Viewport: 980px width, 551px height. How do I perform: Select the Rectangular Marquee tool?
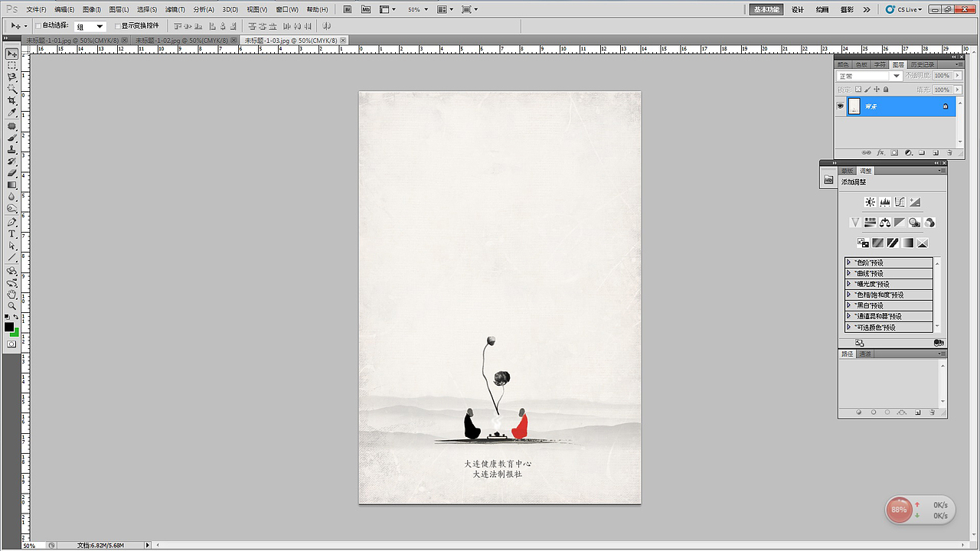(x=11, y=66)
